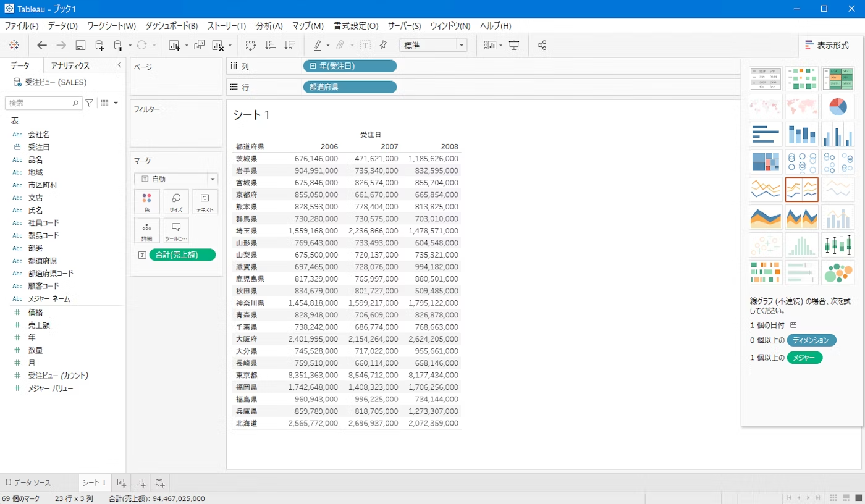Clear sheet chart-with-X toolbar icon

(217, 45)
